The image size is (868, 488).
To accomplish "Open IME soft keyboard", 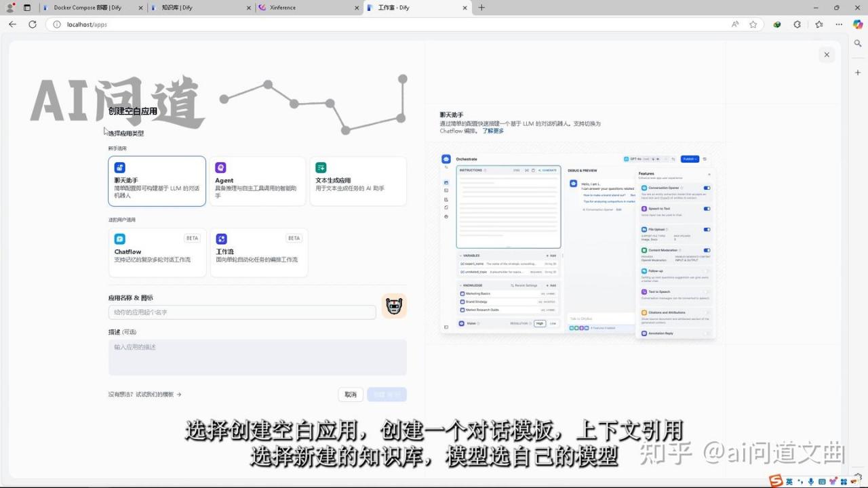I will coord(823,482).
